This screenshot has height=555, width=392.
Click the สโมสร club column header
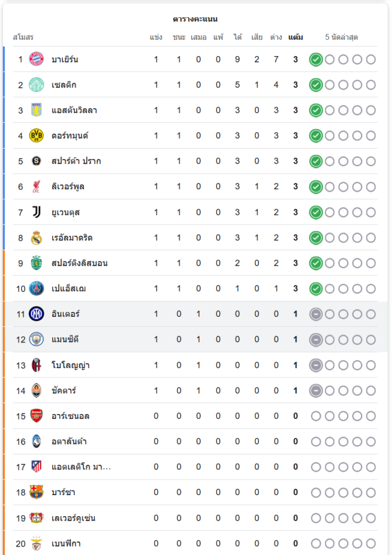tap(23, 38)
